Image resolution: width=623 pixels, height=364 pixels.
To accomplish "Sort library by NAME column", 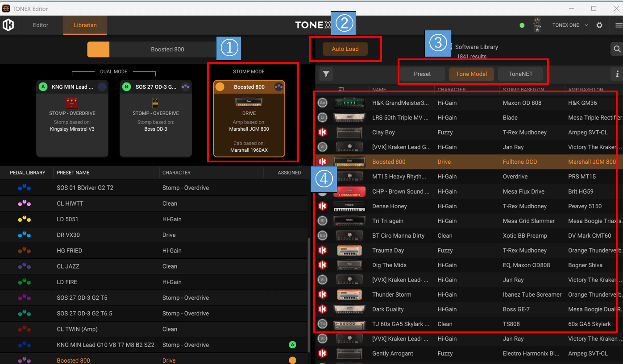I will point(379,90).
